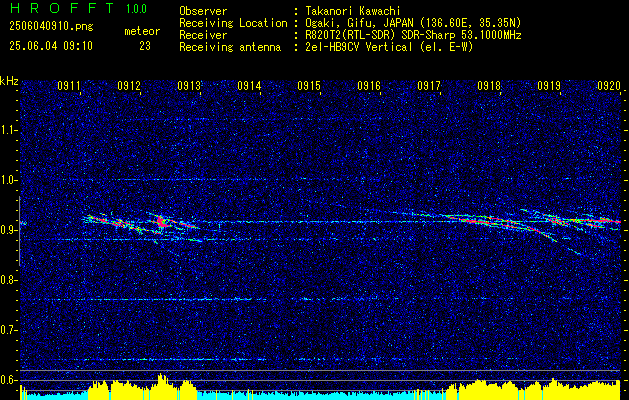Screen dimensions: 629x400
Task: Click the 1.1 kHz axis label
Action: pos(10,130)
